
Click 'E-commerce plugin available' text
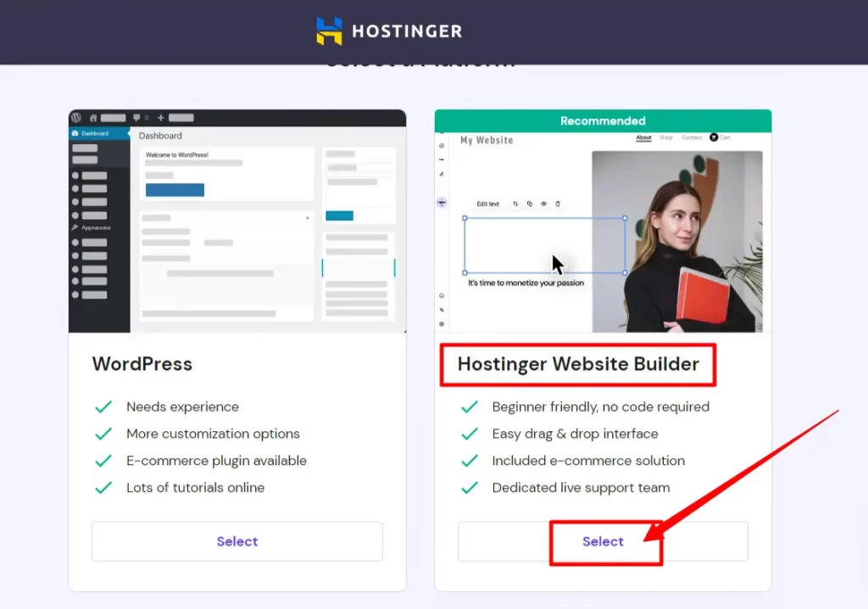[216, 461]
